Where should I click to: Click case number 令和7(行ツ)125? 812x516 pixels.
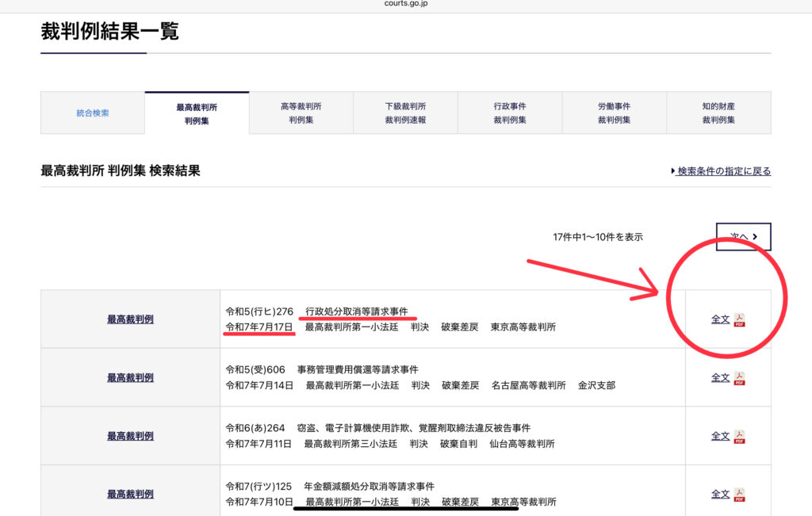point(259,487)
